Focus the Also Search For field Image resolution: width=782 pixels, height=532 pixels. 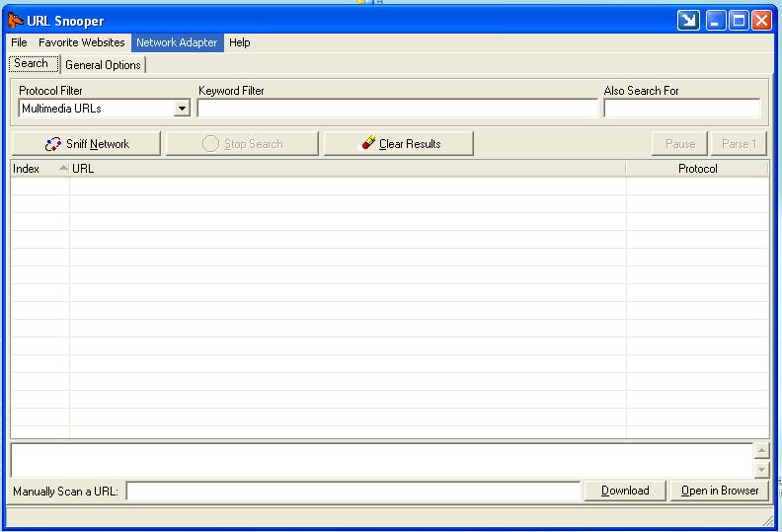[681, 108]
